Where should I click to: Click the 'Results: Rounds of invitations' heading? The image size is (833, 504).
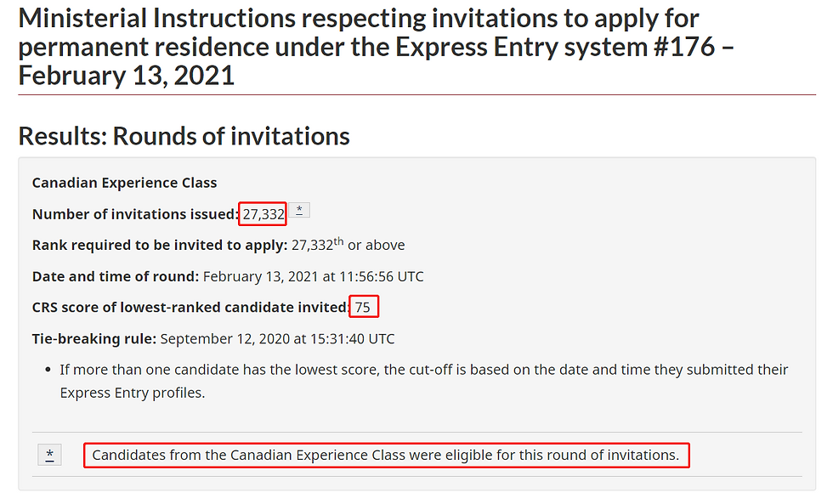click(184, 136)
